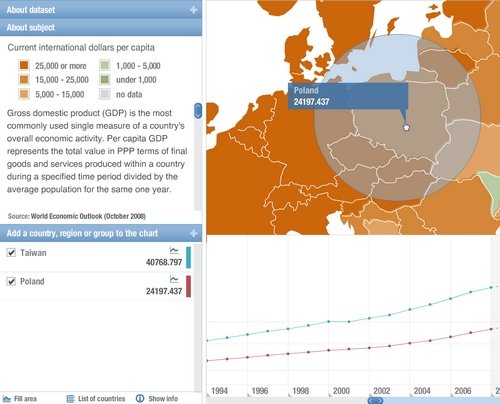Click the Show info link

click(x=163, y=399)
